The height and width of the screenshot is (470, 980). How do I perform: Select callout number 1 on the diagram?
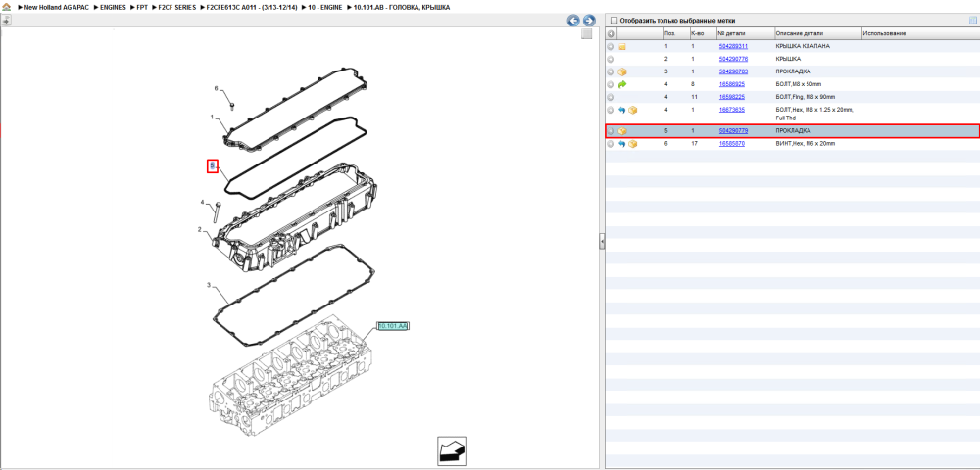coord(212,117)
